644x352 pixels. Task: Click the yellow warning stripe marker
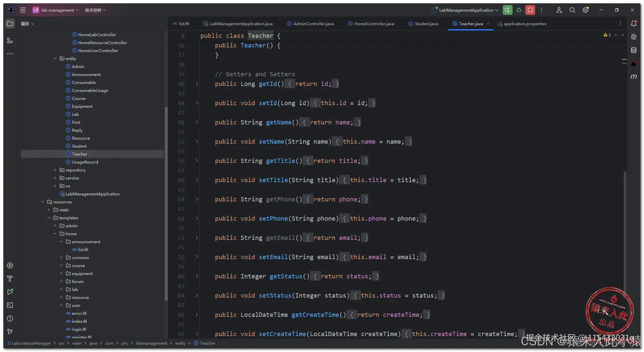point(624,60)
